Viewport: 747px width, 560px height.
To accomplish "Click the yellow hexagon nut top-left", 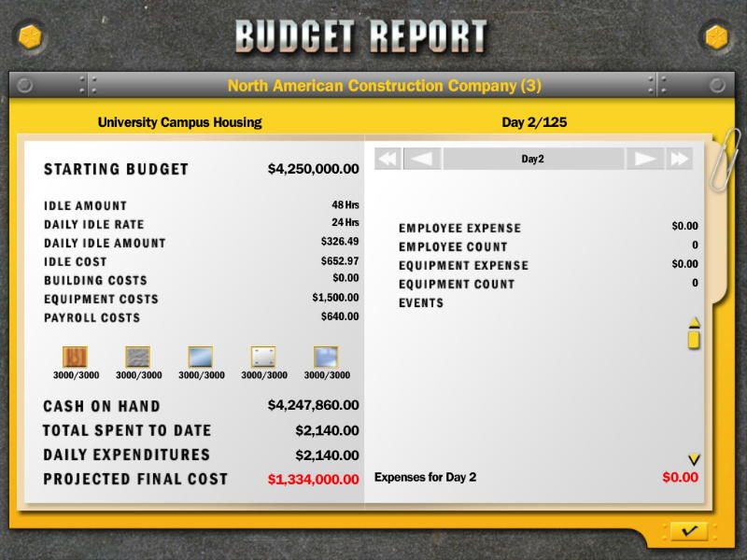I will pyautogui.click(x=29, y=36).
